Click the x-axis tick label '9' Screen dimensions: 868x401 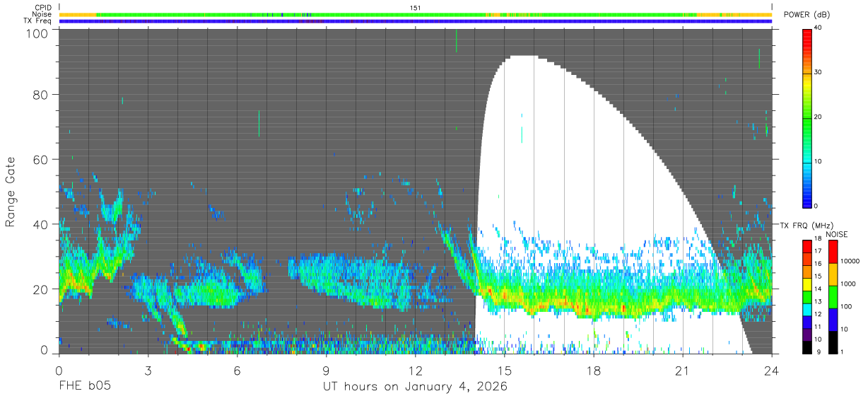pos(326,370)
